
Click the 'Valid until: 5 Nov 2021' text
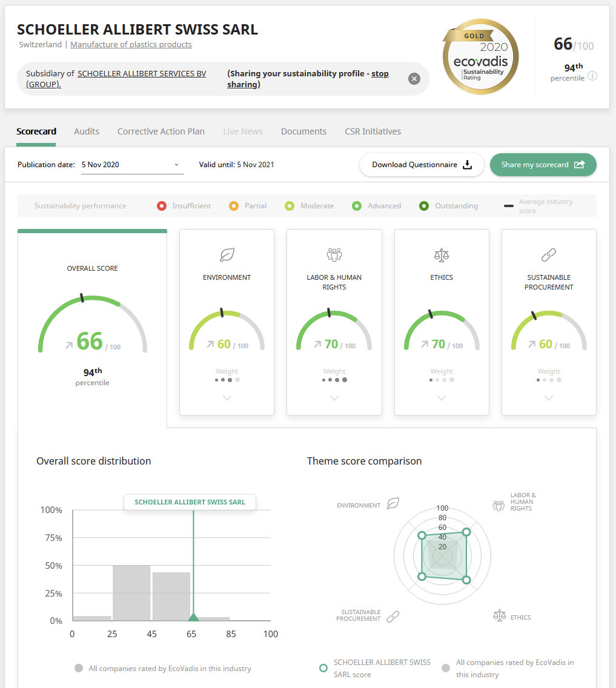click(x=236, y=165)
